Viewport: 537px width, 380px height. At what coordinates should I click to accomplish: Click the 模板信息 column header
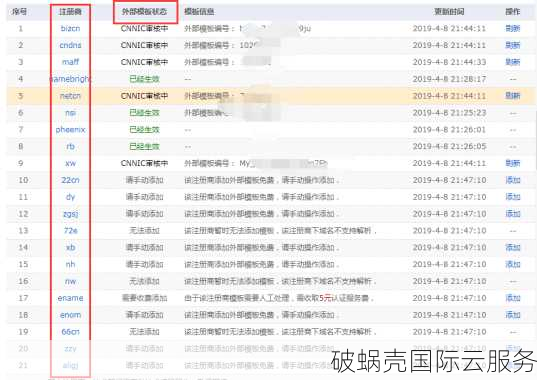point(199,12)
